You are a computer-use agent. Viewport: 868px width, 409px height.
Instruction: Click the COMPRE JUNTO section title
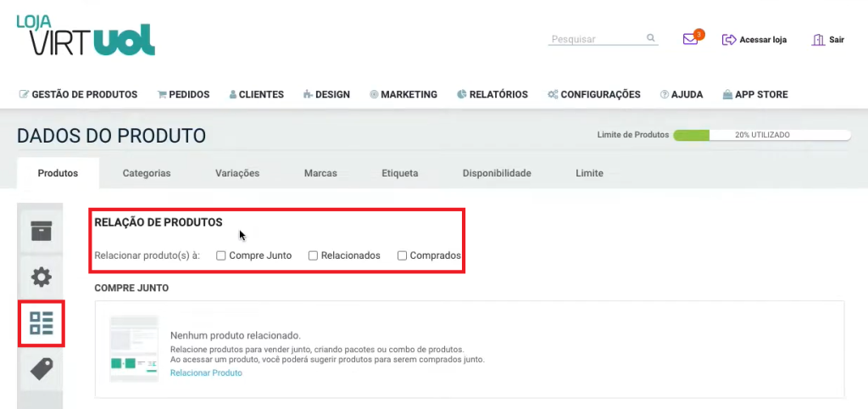[131, 289]
